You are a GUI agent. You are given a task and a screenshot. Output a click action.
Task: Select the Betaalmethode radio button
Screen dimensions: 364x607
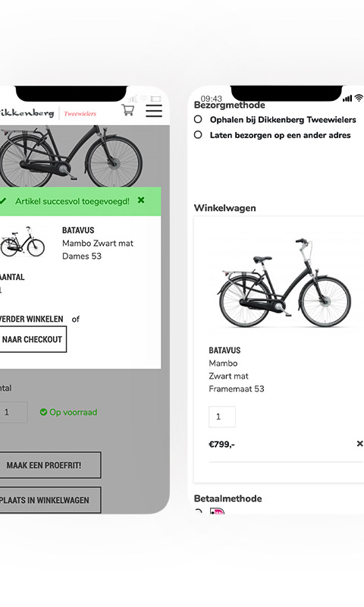pos(198,511)
